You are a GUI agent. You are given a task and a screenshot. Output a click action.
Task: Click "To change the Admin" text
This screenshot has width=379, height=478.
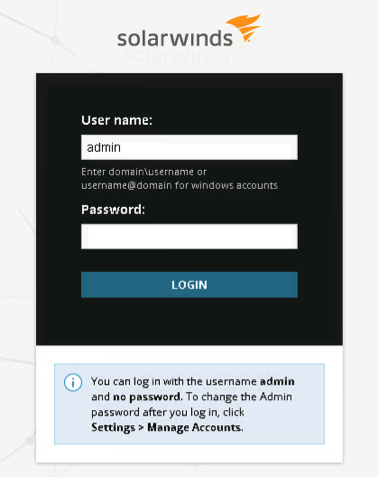(239, 397)
